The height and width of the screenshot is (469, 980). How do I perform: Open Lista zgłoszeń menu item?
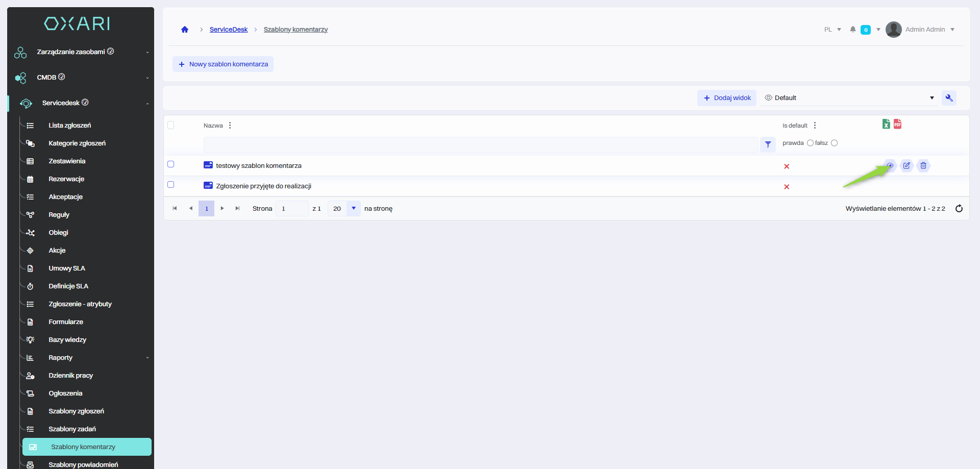[x=70, y=125]
